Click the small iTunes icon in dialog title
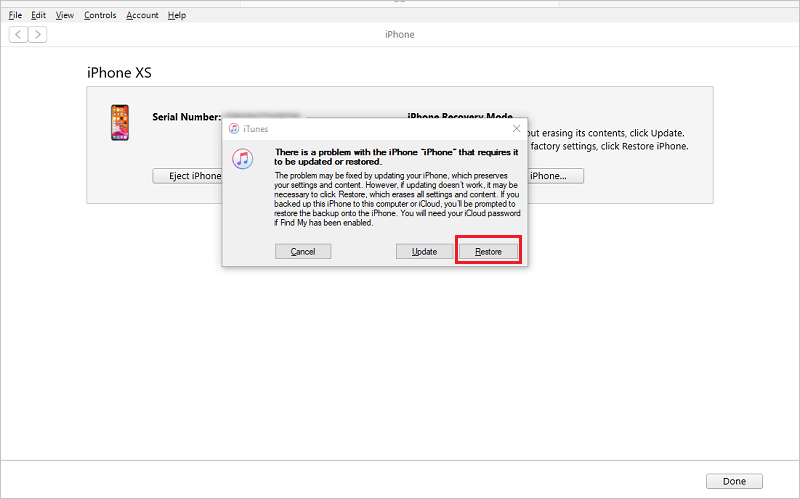The width and height of the screenshot is (800, 499). [234, 129]
